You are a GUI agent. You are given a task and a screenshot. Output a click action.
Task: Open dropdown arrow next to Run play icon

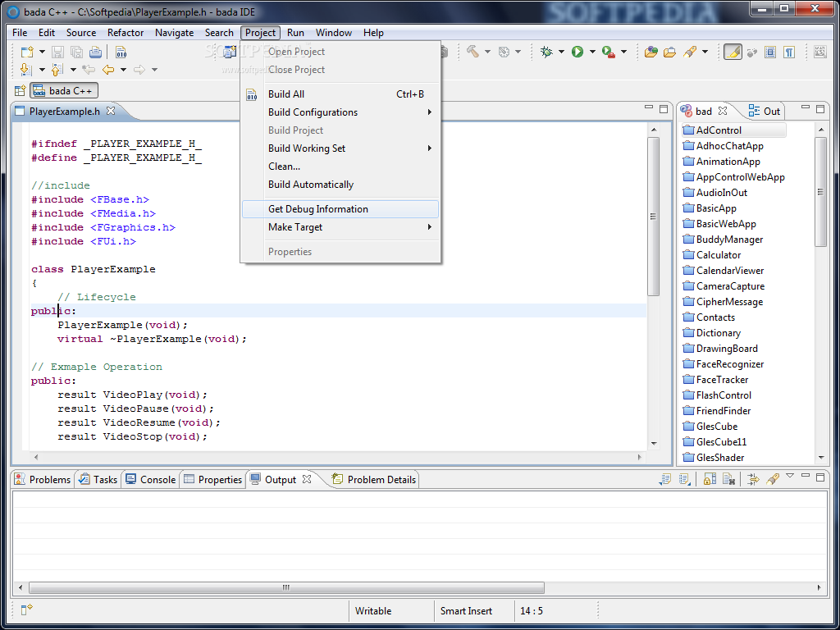click(x=592, y=52)
